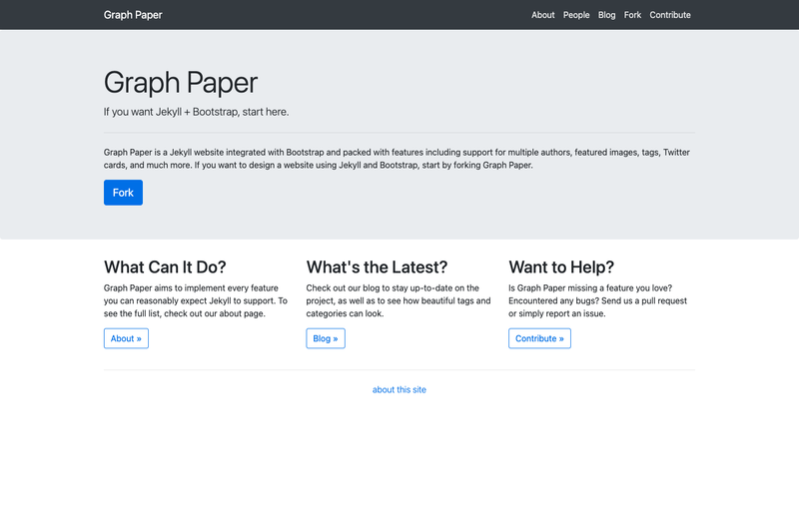This screenshot has width=799, height=532.
Task: Click the 'Want to Help?' heading
Action: pyautogui.click(x=561, y=266)
